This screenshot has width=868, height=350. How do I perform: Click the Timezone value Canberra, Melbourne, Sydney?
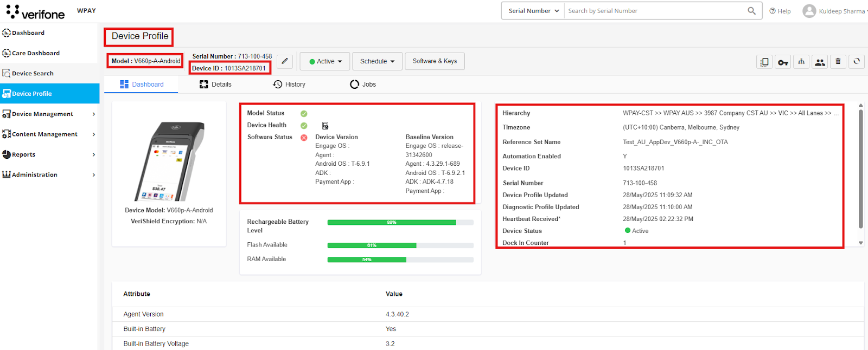681,127
